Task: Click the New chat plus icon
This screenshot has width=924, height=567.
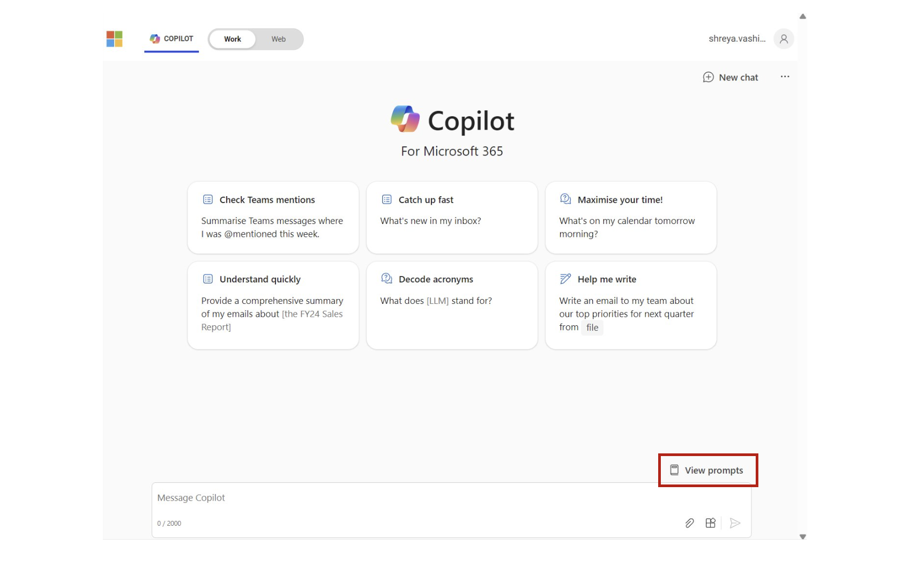Action: click(x=708, y=77)
